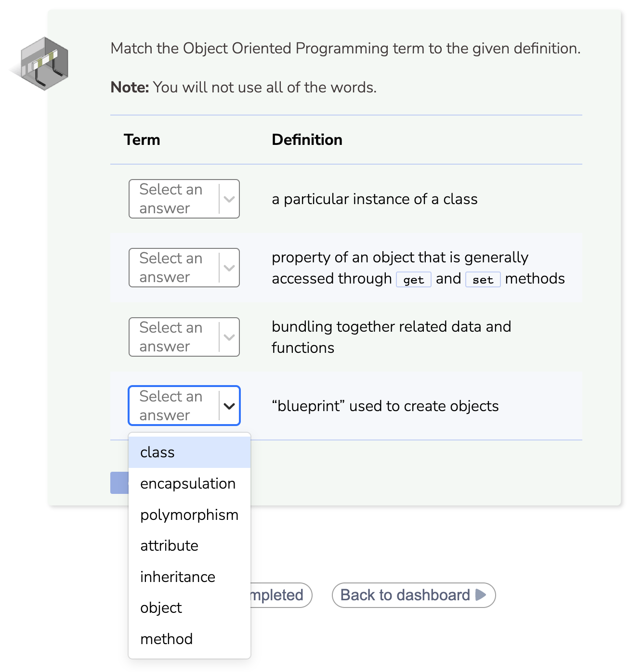630x672 pixels.
Task: Choose 'polymorphism' in the dropdown options
Action: coord(189,515)
